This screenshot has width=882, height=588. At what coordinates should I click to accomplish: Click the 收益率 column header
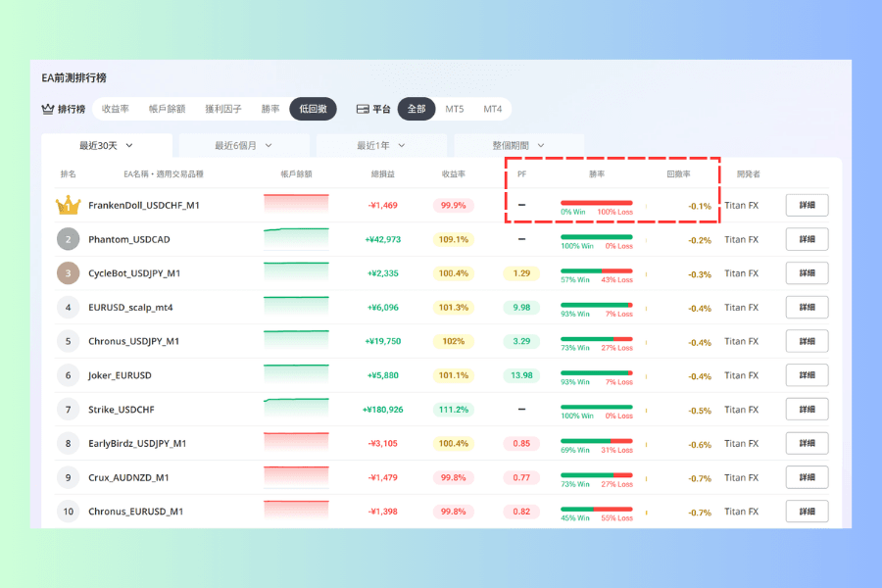pyautogui.click(x=454, y=174)
